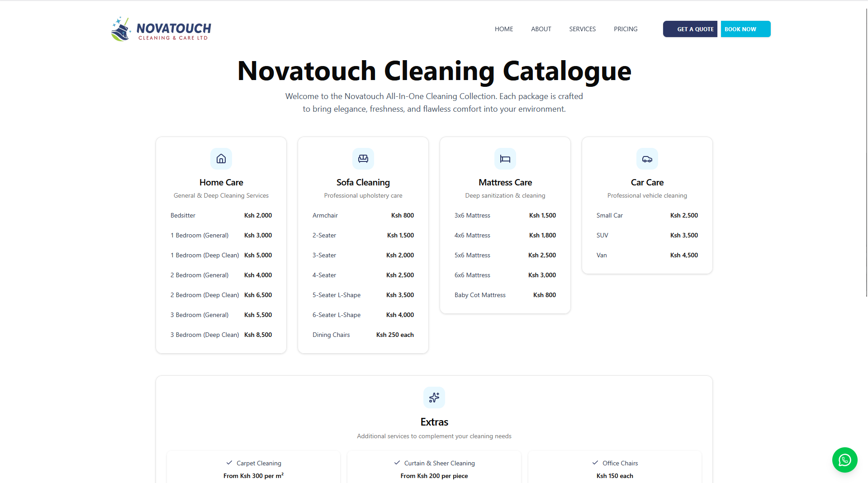Click the '3x6 Mattress' row label
The height and width of the screenshot is (483, 868).
[x=472, y=215]
